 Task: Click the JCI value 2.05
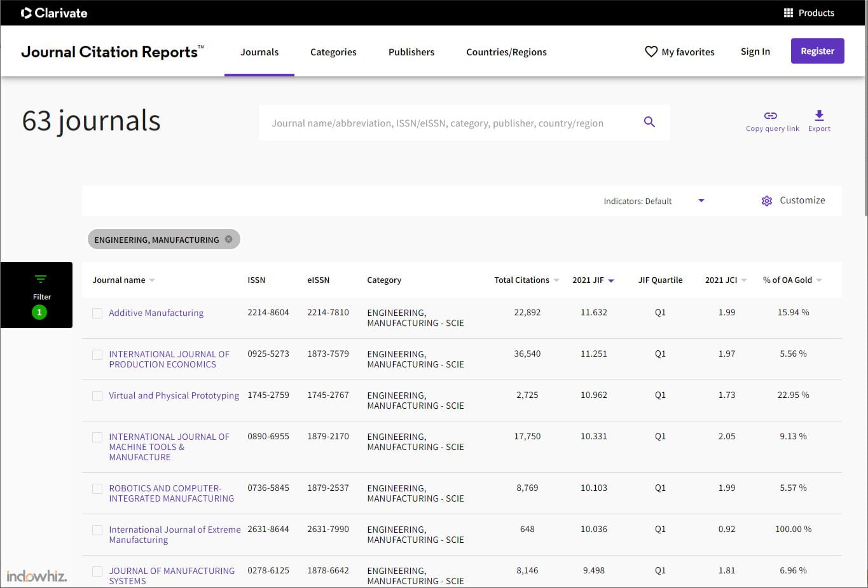[x=727, y=436]
